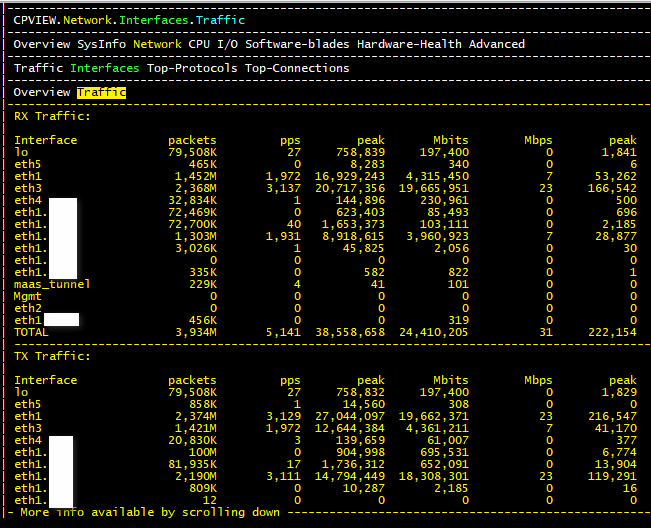The image size is (651, 528).
Task: Click the TOTAL row in RX Traffic
Action: [31, 332]
